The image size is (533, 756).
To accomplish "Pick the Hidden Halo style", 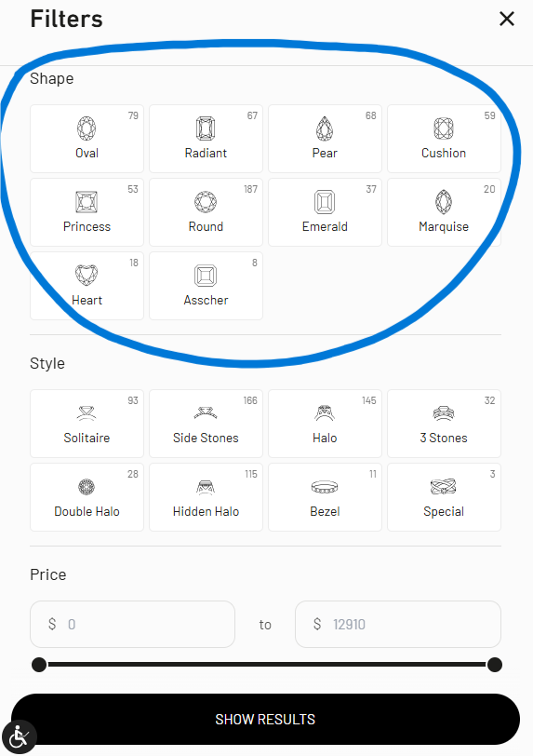I will tap(206, 497).
